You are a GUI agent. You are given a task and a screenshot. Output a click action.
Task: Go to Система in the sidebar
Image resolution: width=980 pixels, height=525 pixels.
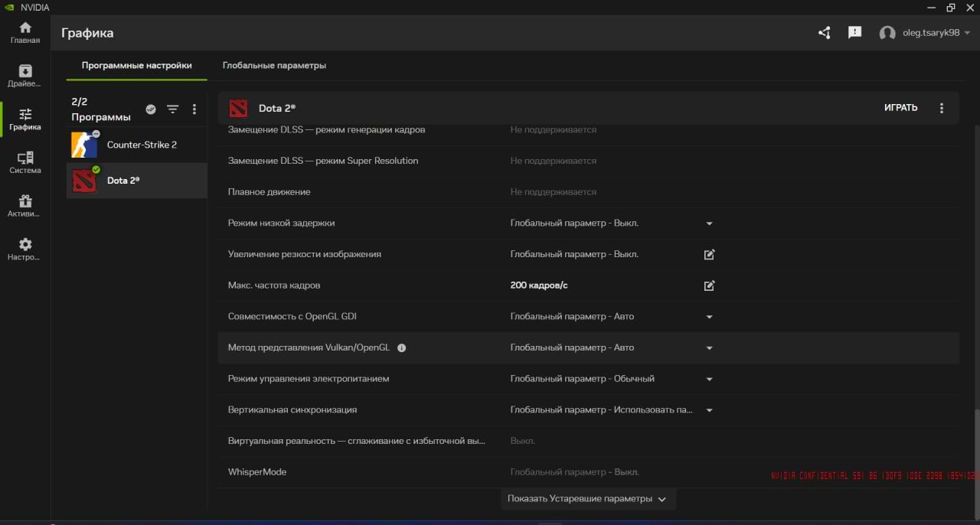click(x=25, y=162)
